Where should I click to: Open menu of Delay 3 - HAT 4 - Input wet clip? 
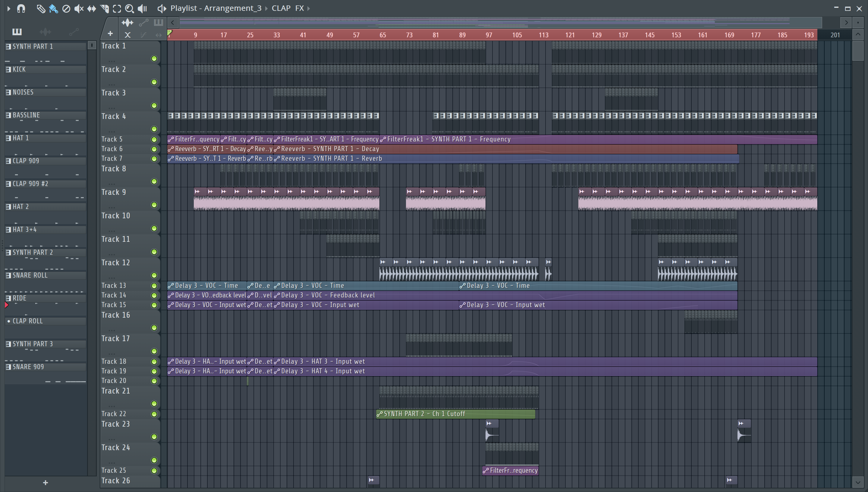point(277,371)
